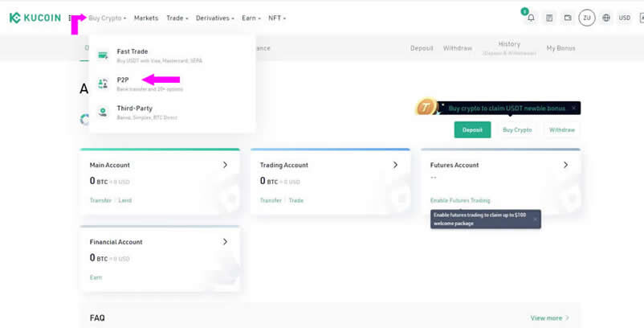
Task: Click the Main Account title
Action: click(110, 165)
